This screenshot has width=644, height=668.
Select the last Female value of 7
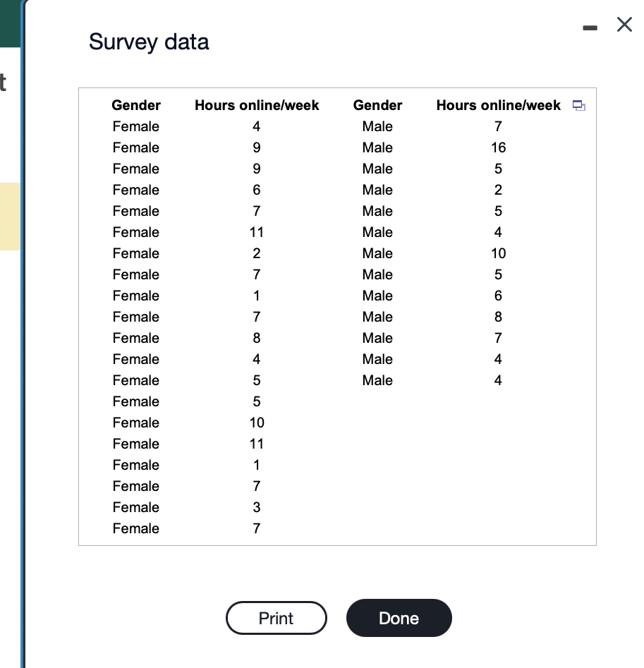coord(256,528)
